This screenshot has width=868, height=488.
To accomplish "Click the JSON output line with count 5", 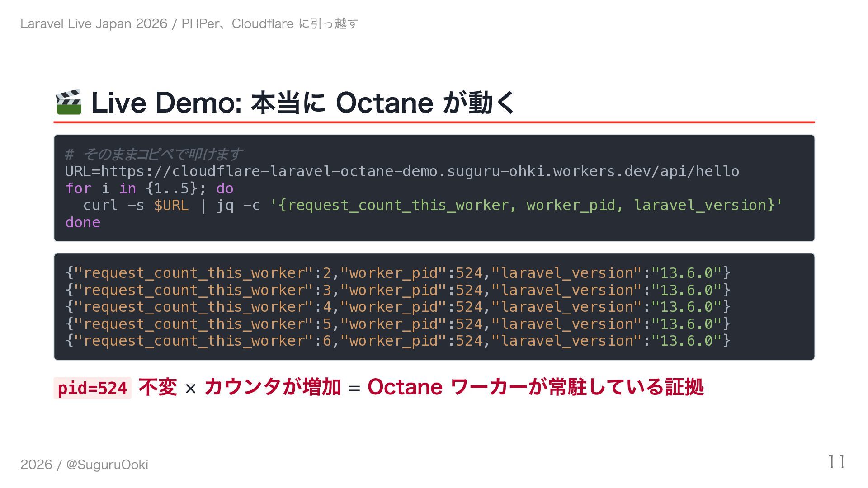I will 398,324.
